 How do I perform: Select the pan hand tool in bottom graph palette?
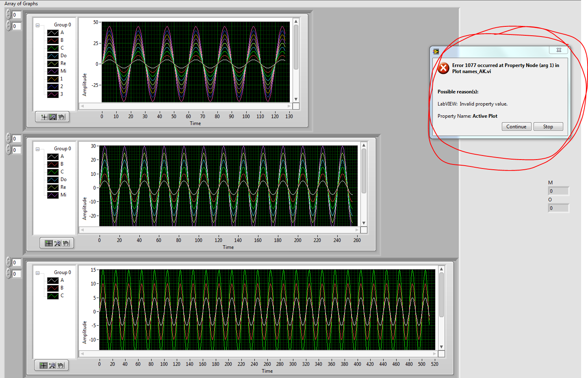click(x=61, y=365)
